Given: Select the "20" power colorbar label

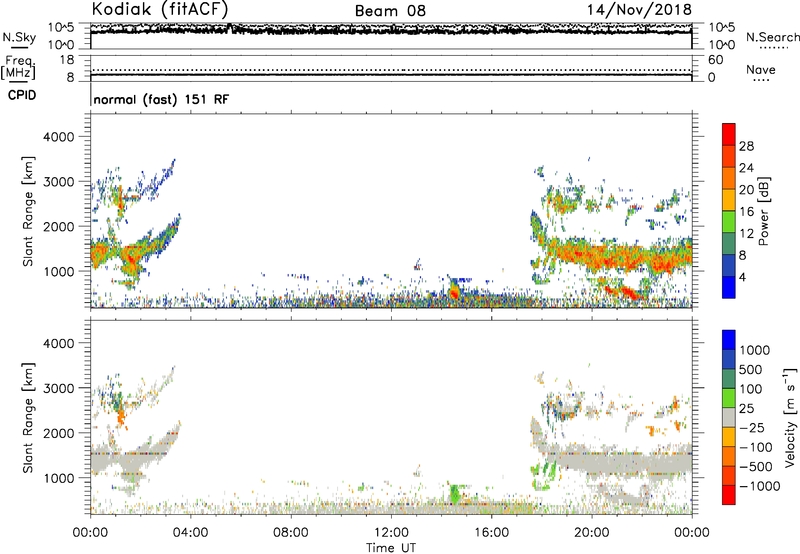Looking at the screenshot, I should (746, 190).
